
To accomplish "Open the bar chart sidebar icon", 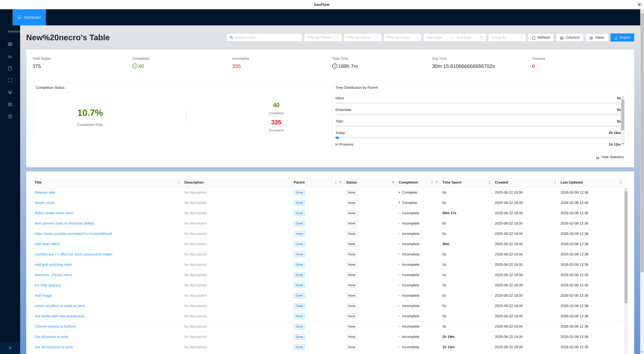I will 10,56.
